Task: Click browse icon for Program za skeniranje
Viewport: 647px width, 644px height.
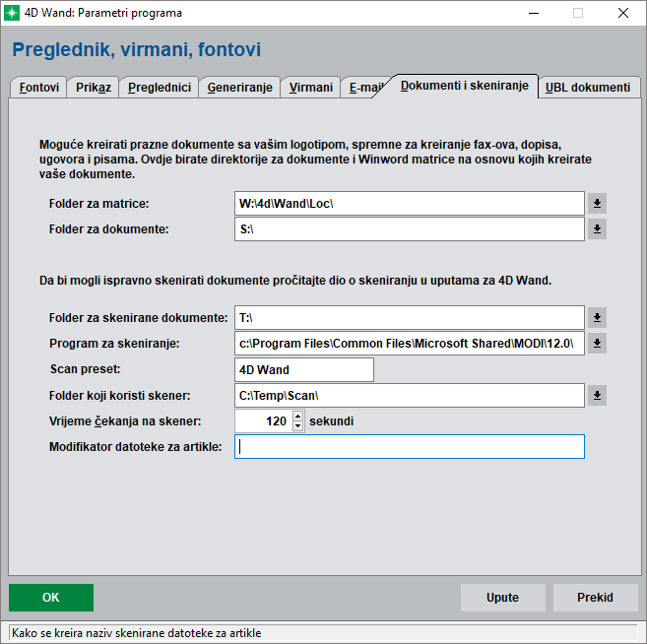Action: (x=598, y=344)
